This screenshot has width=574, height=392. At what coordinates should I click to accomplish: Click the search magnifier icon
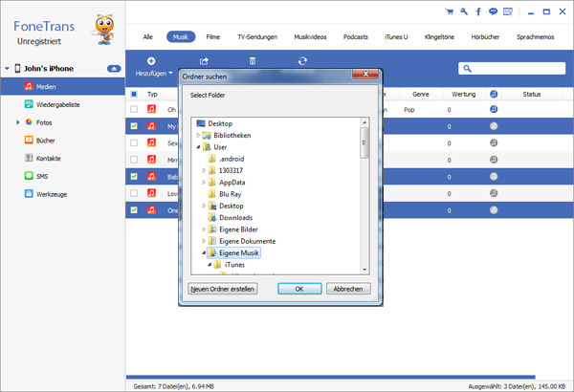coord(467,69)
